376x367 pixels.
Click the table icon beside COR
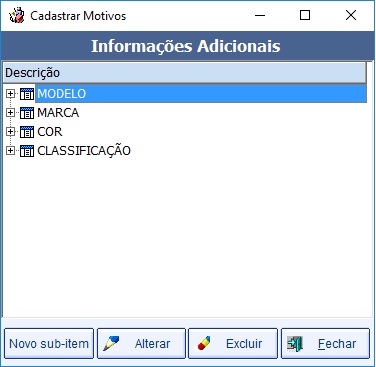tap(27, 132)
